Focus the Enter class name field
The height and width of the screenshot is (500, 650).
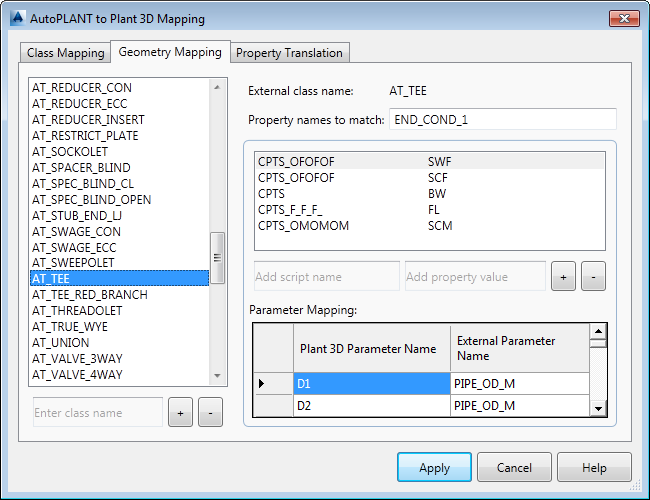pos(98,413)
